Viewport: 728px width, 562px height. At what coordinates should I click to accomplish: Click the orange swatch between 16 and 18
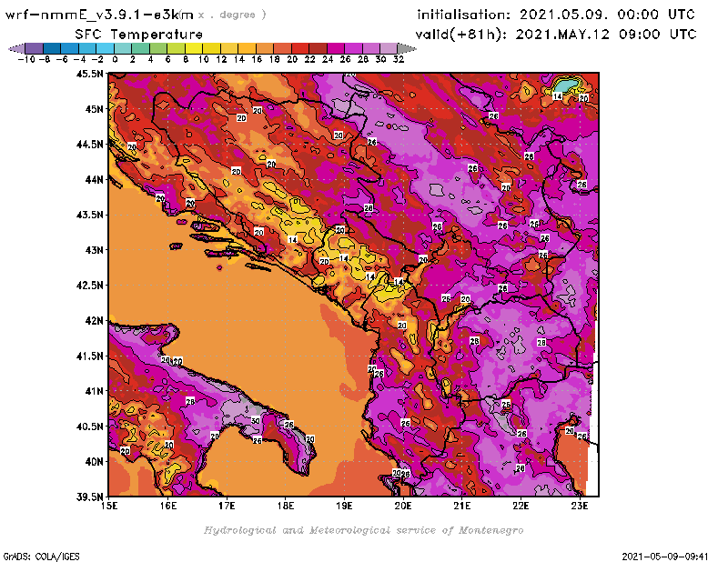pos(264,48)
